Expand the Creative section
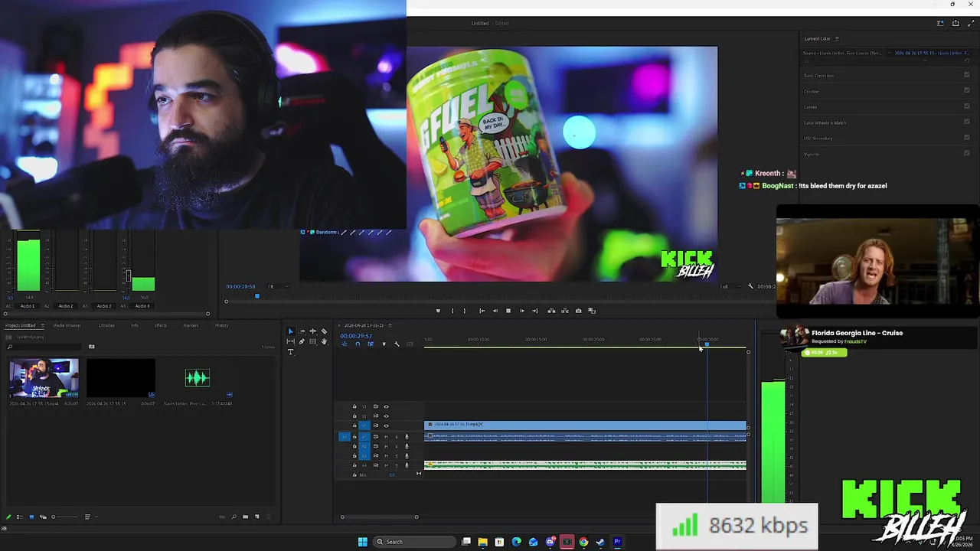Viewport: 980px width, 551px height. coord(811,91)
